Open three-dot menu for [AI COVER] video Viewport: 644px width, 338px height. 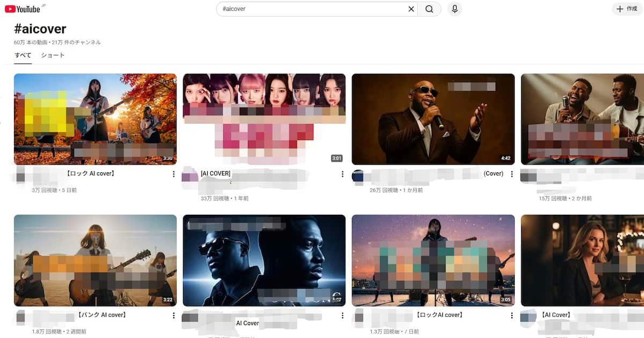point(342,174)
